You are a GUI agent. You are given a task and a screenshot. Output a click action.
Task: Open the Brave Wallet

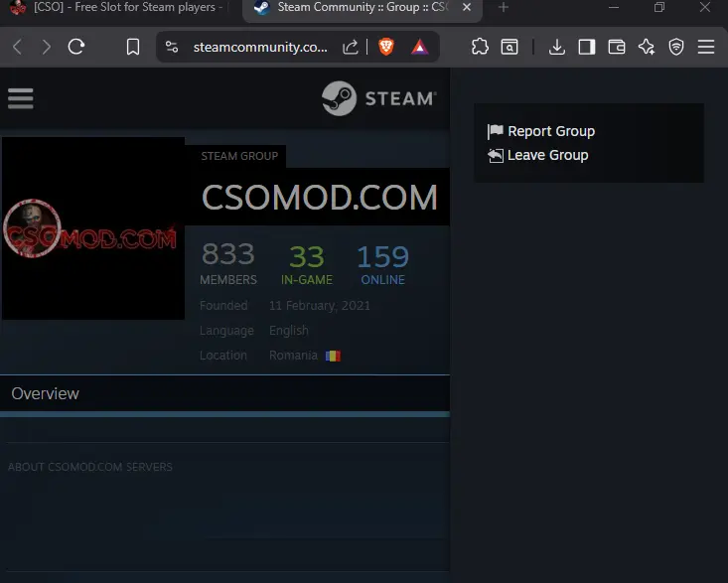pos(617,47)
